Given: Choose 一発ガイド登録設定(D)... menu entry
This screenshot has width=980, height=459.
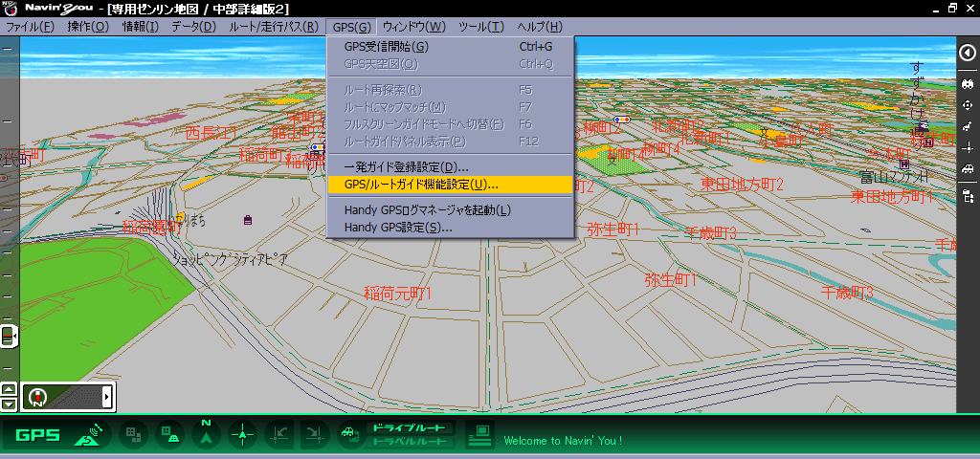Looking at the screenshot, I should (450, 167).
